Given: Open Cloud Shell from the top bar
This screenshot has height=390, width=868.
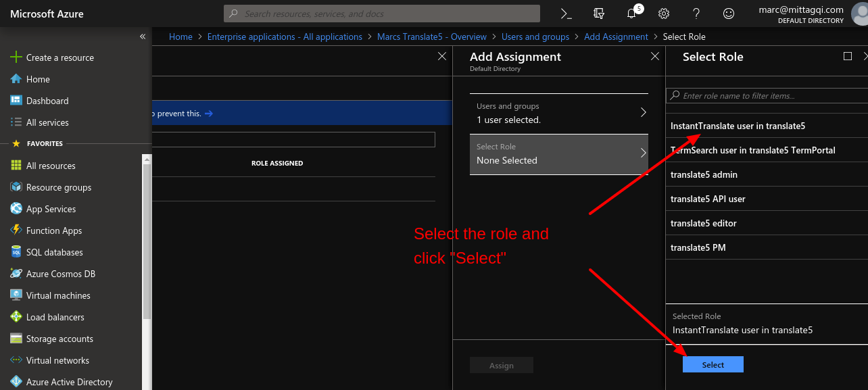Looking at the screenshot, I should (x=566, y=14).
